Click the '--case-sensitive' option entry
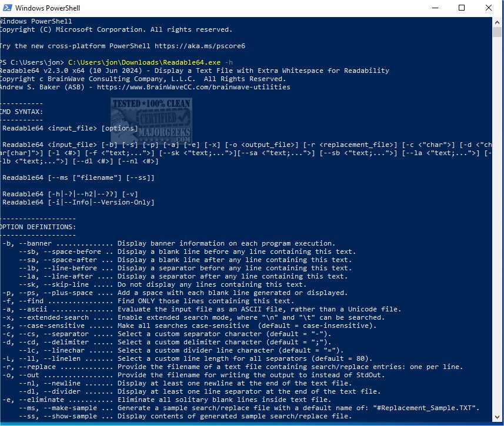 tap(52, 326)
